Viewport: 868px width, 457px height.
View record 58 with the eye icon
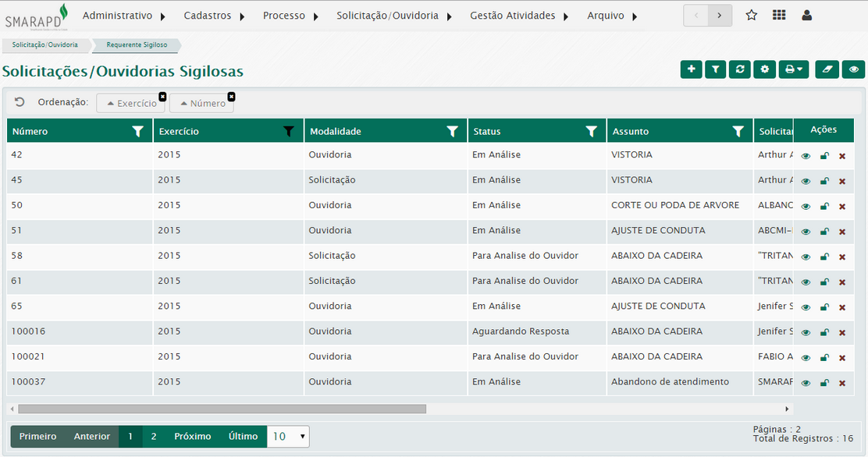tap(806, 257)
